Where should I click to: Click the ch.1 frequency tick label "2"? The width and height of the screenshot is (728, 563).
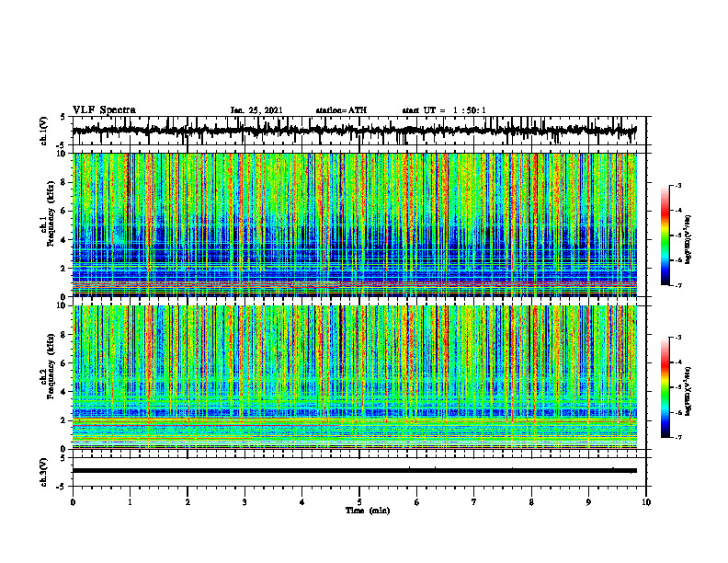[x=64, y=268]
